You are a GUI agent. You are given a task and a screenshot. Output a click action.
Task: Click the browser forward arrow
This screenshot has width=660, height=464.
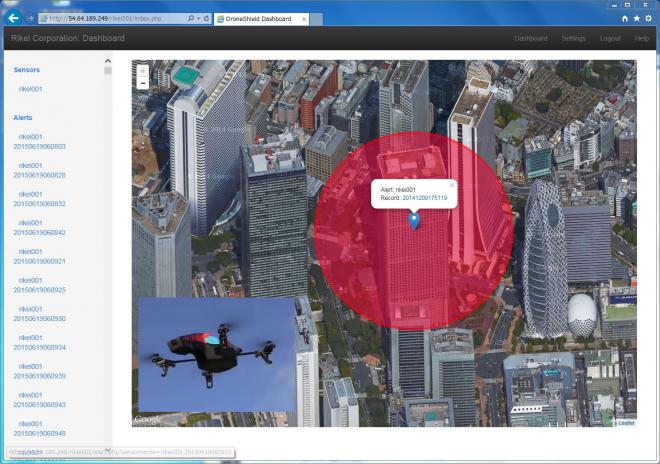(30, 19)
